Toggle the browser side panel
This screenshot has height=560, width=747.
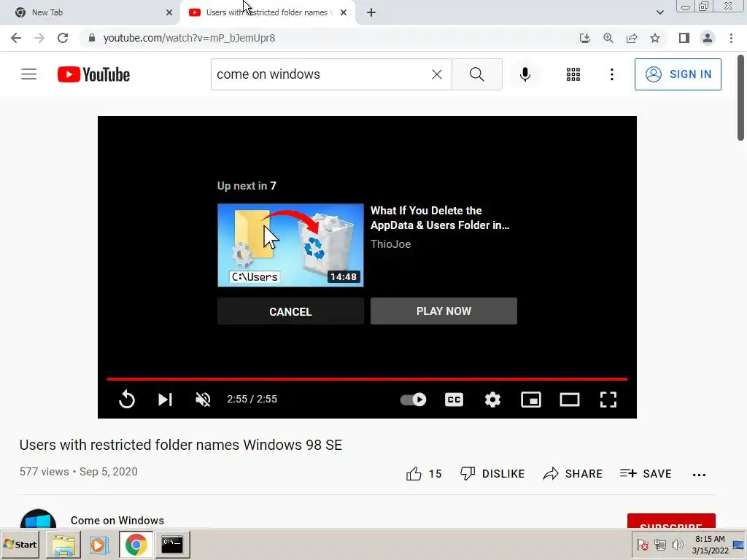tap(684, 38)
